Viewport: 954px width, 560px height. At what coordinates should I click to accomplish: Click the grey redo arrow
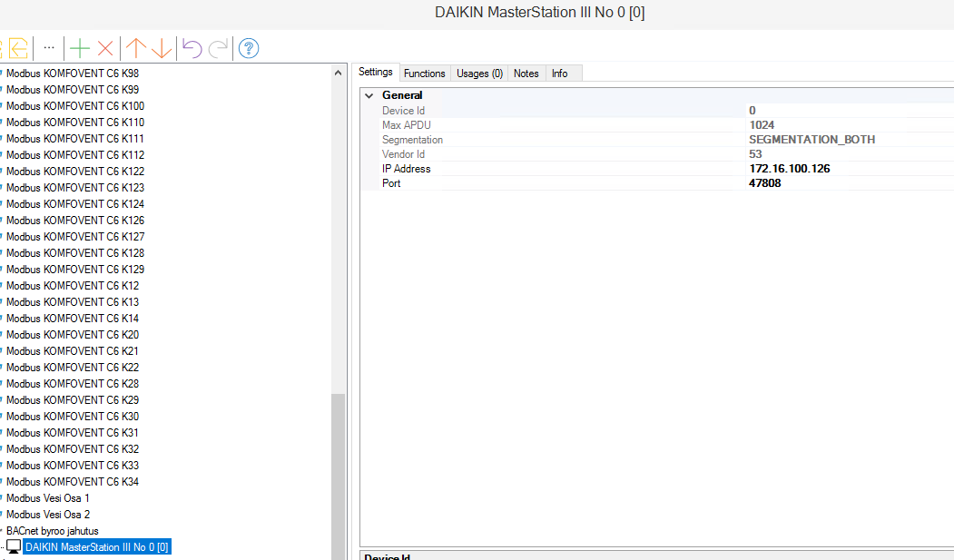pos(218,48)
